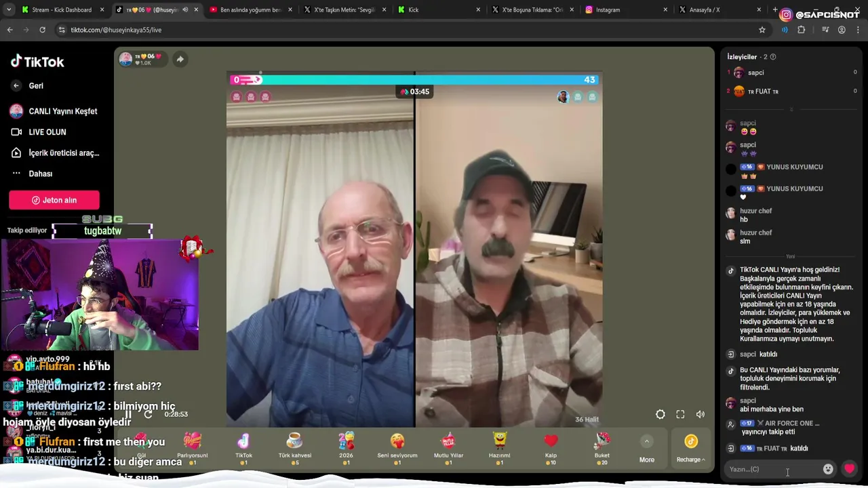Send a like with the heart button

click(849, 469)
